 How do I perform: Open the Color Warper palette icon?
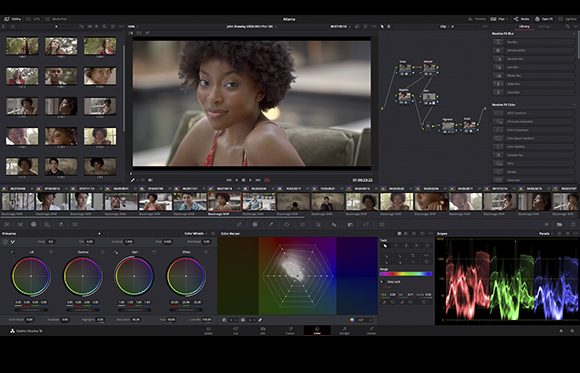255,224
